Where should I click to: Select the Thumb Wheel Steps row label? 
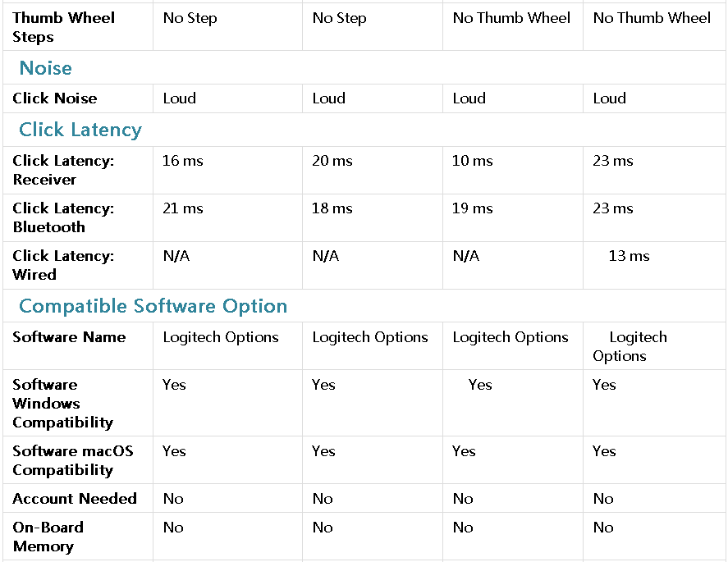[x=63, y=27]
